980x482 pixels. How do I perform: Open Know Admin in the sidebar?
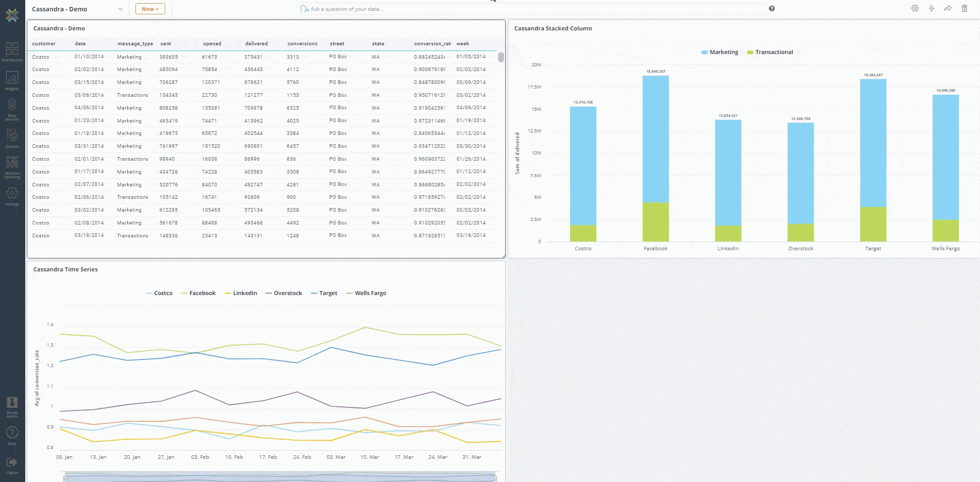coord(12,405)
